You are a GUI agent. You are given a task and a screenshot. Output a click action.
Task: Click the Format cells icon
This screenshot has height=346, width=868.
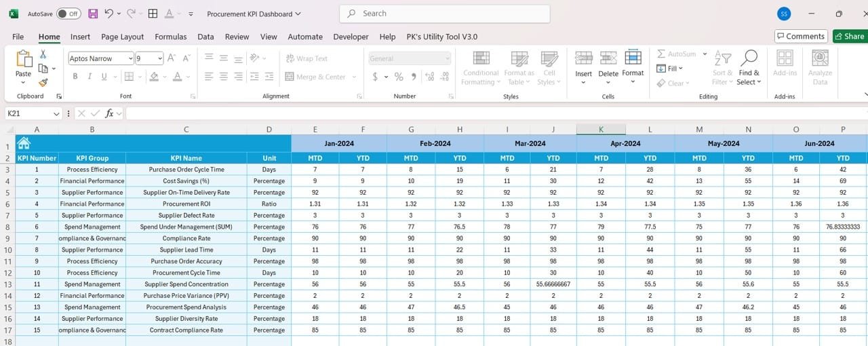click(633, 58)
